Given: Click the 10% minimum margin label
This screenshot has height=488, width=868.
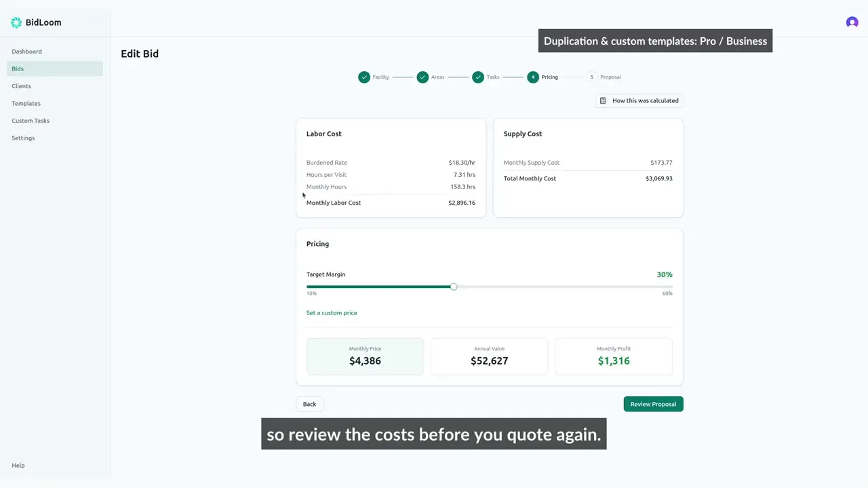Looking at the screenshot, I should pyautogui.click(x=311, y=293).
